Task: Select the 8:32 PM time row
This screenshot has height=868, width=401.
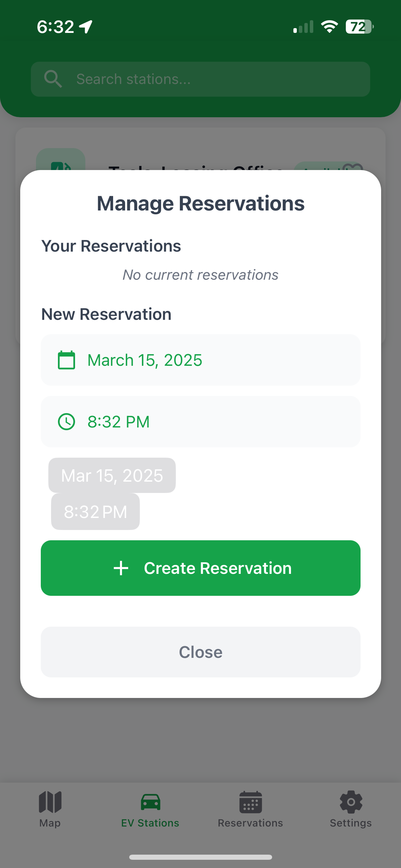Action: [200, 422]
